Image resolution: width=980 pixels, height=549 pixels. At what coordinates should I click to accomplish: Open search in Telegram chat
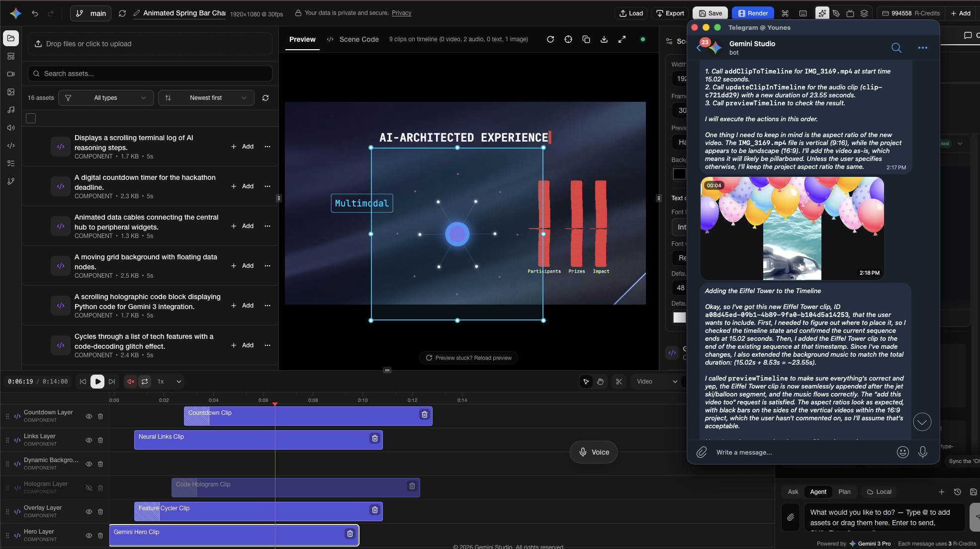coord(896,48)
